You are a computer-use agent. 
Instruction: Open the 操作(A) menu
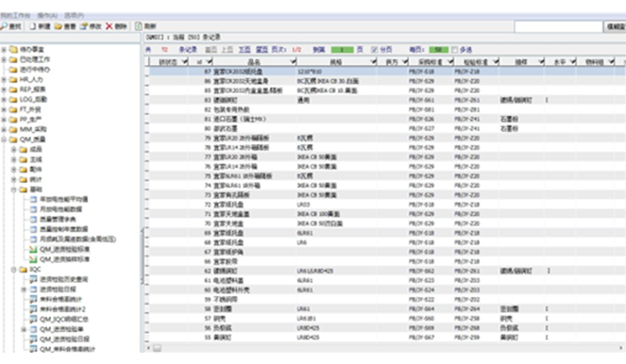coord(47,15)
